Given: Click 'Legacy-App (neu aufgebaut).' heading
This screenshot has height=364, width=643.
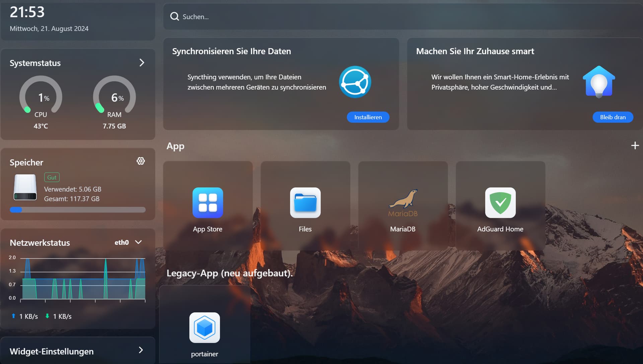Looking at the screenshot, I should [x=230, y=273].
